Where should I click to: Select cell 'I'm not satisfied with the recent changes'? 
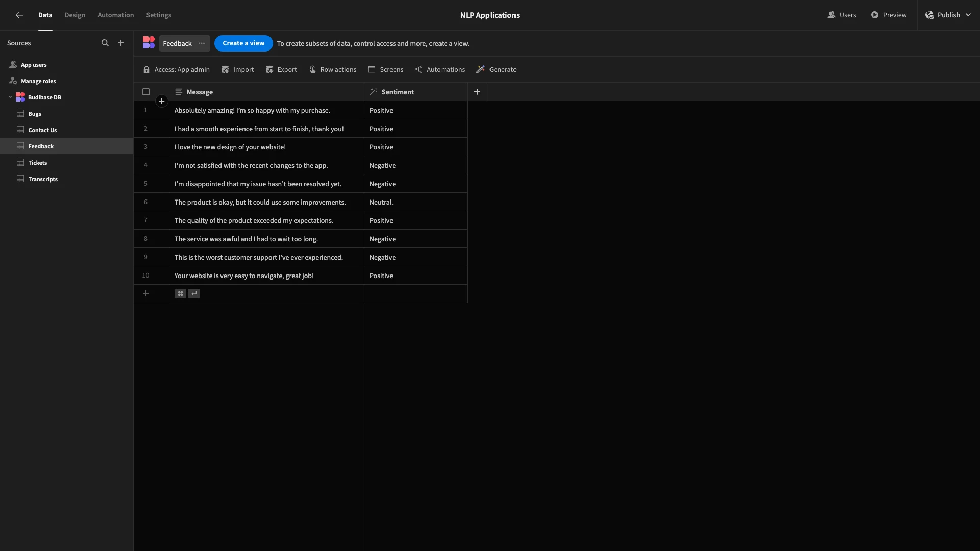(x=267, y=165)
